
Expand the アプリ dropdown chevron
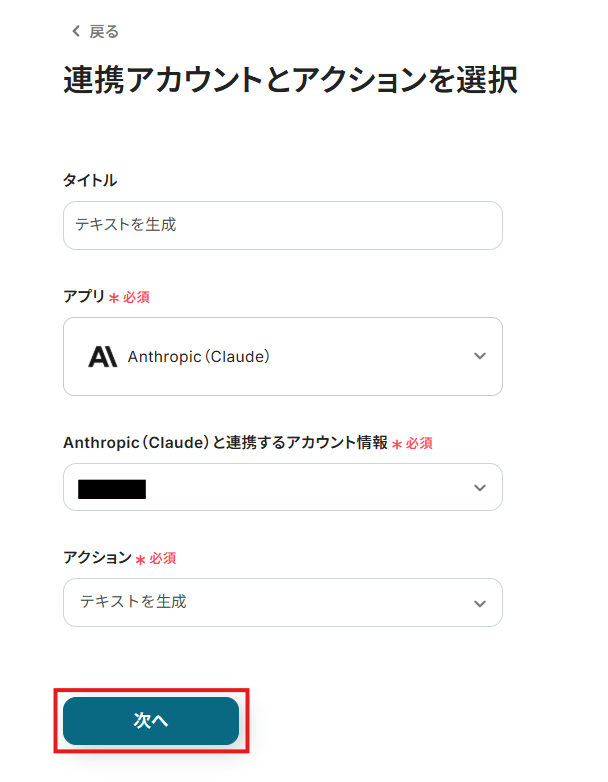(480, 357)
